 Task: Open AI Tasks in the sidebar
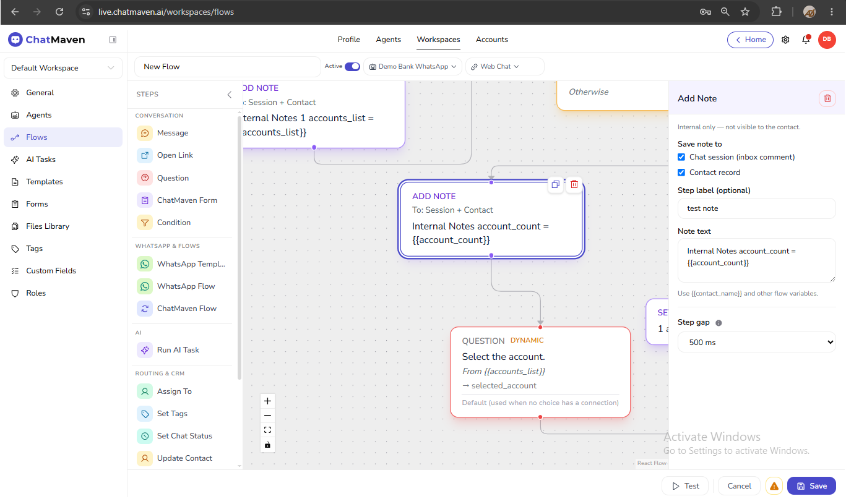63,160
